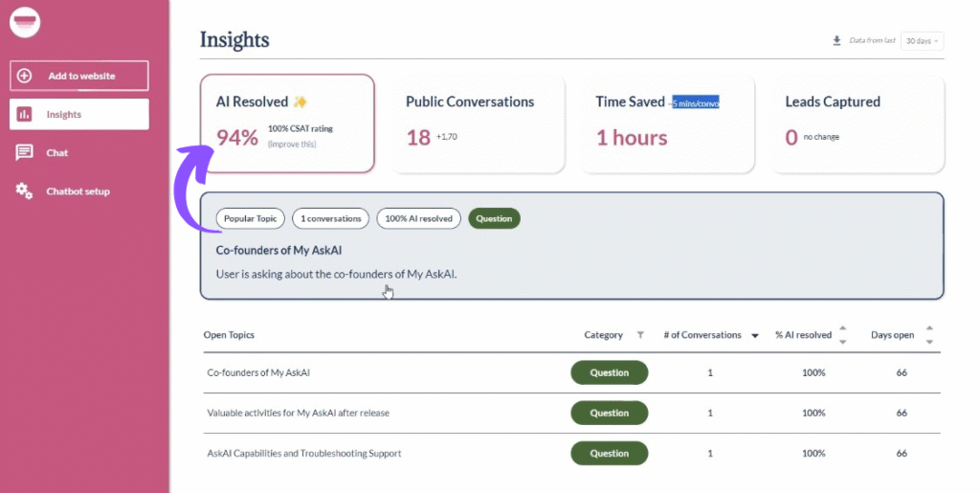Click the Insights bar chart icon
Image resolution: width=980 pixels, height=493 pixels.
[25, 115]
